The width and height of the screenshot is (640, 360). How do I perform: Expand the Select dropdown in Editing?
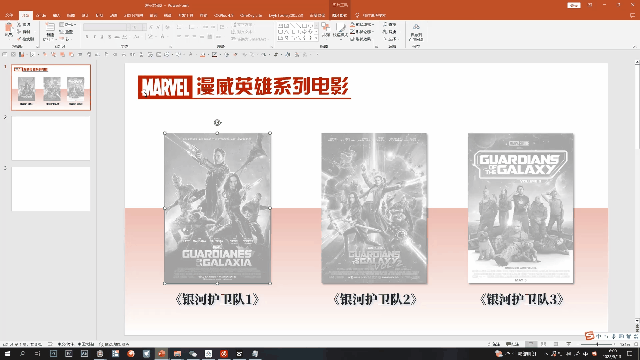click(390, 39)
